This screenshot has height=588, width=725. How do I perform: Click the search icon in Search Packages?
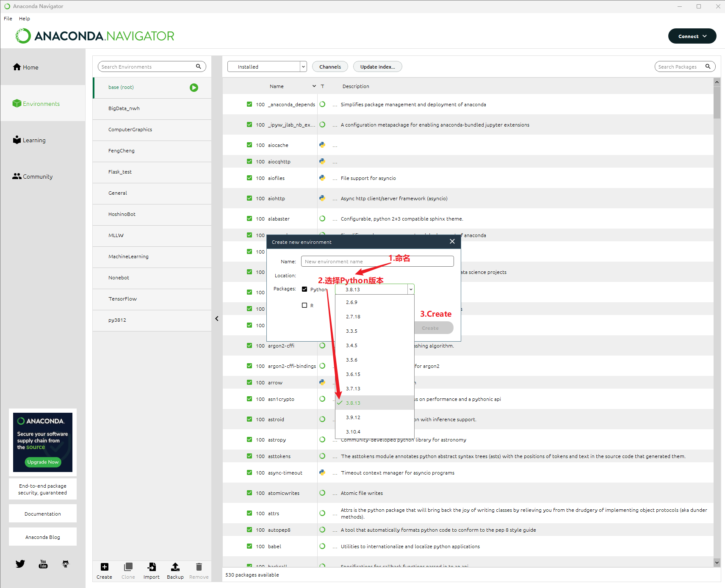tap(708, 66)
